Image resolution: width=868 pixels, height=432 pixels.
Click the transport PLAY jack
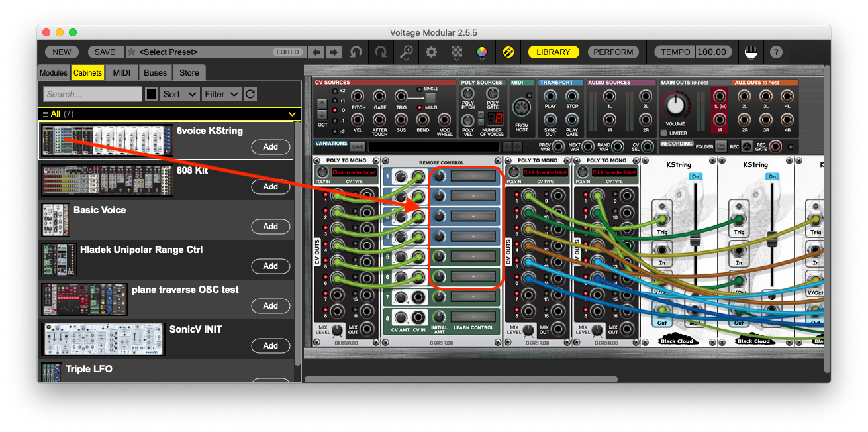coord(550,96)
